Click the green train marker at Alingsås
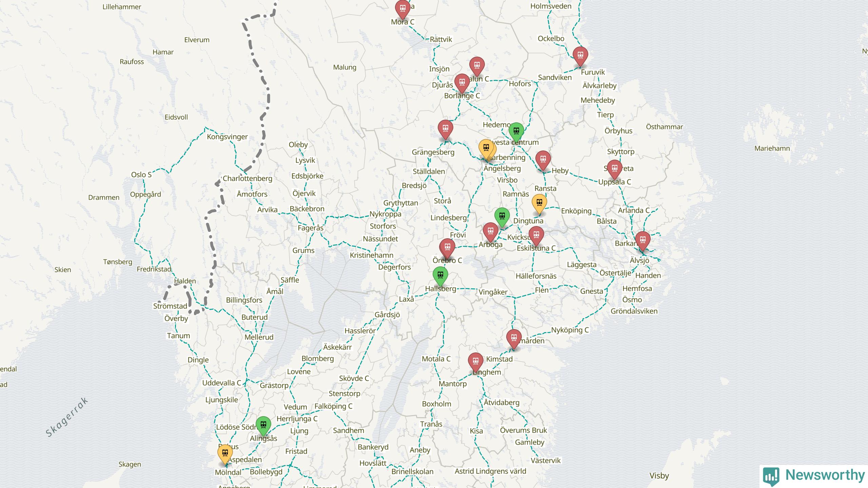868x488 pixels. point(263,425)
